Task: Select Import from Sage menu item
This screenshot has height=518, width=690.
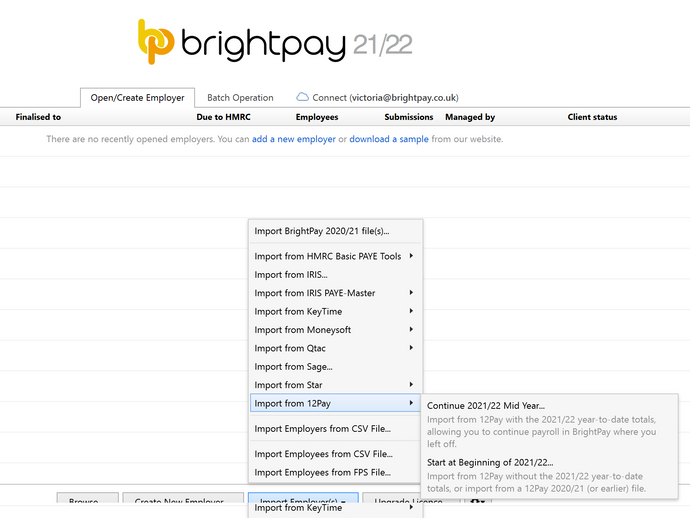Action: coord(335,367)
